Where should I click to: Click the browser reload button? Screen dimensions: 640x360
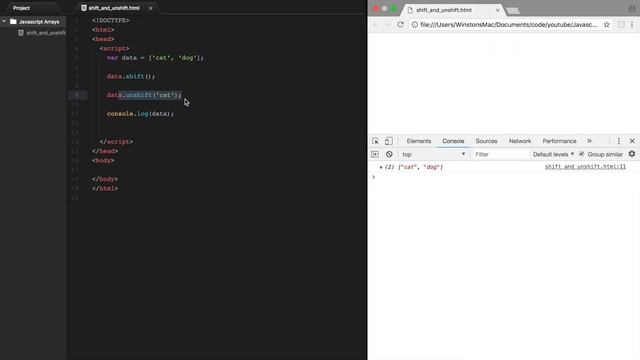[400, 24]
